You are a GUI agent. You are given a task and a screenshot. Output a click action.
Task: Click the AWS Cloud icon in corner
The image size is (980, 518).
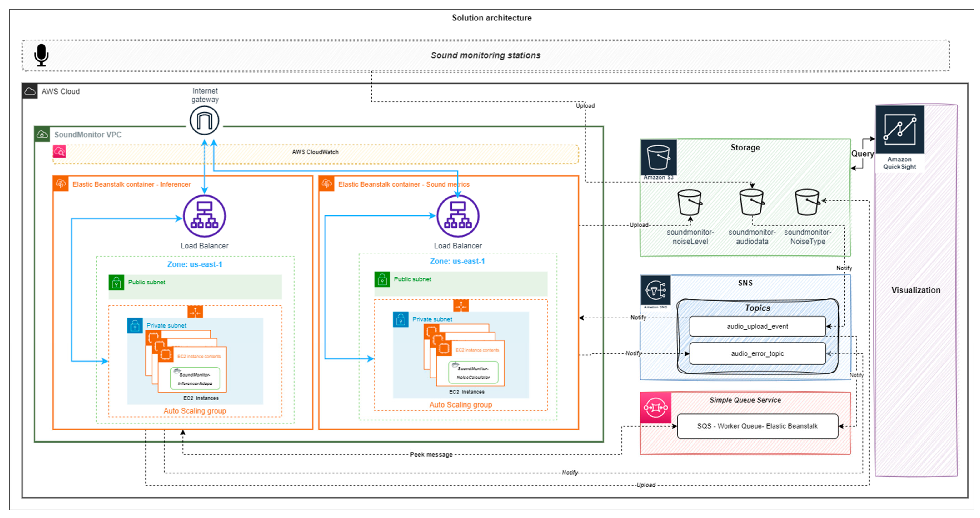tap(30, 91)
